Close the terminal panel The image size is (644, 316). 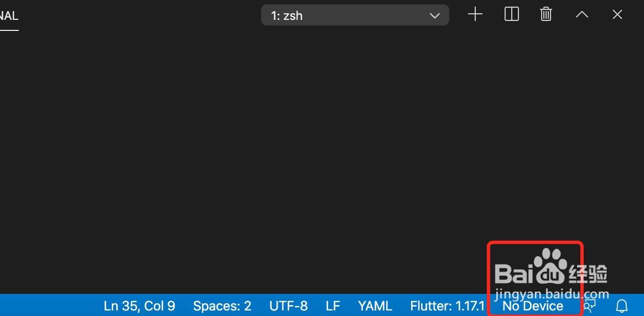(617, 15)
